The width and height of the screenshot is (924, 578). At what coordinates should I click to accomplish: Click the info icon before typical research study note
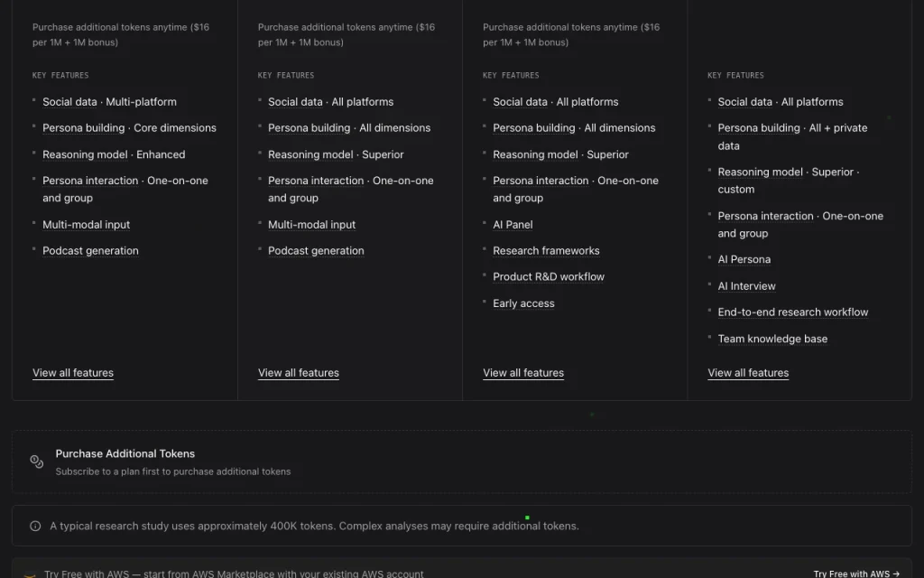tap(35, 527)
